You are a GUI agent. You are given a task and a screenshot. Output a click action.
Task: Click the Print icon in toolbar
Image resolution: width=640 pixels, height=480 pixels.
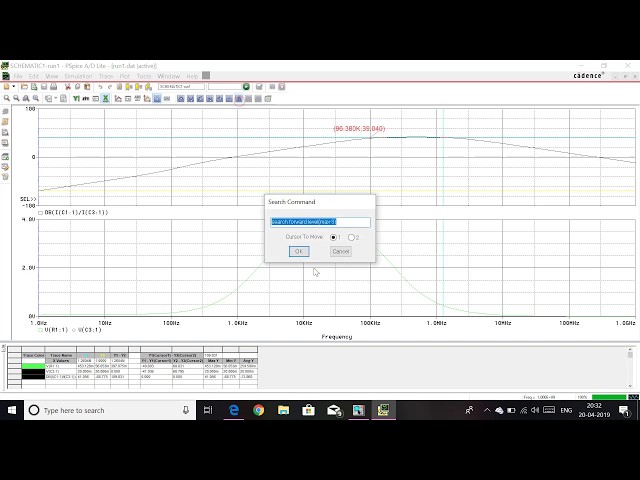[53, 87]
